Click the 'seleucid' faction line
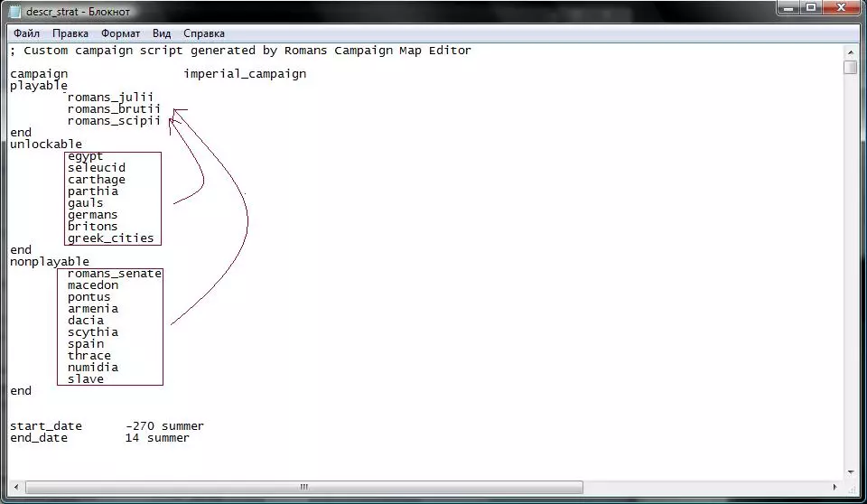This screenshot has height=504, width=867. click(x=97, y=168)
